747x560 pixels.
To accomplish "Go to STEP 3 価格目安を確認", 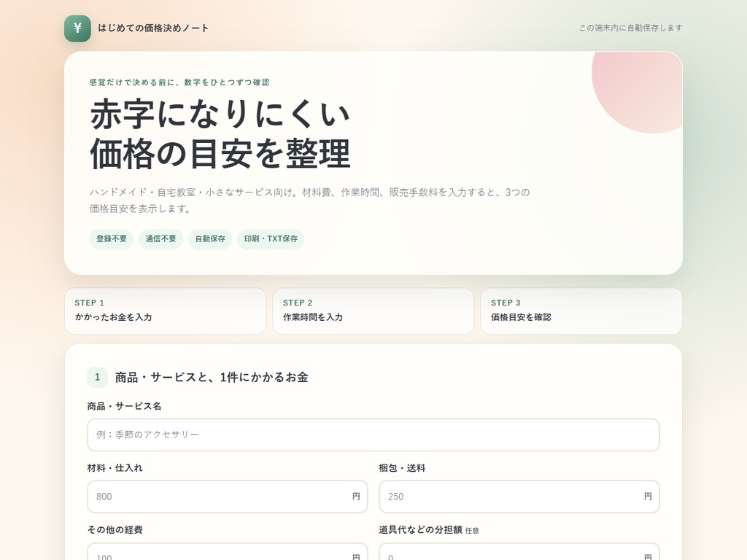I will (x=581, y=311).
